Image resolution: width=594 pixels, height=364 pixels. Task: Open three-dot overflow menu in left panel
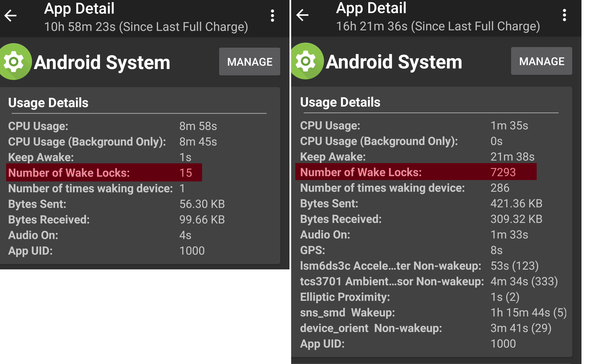tap(273, 16)
